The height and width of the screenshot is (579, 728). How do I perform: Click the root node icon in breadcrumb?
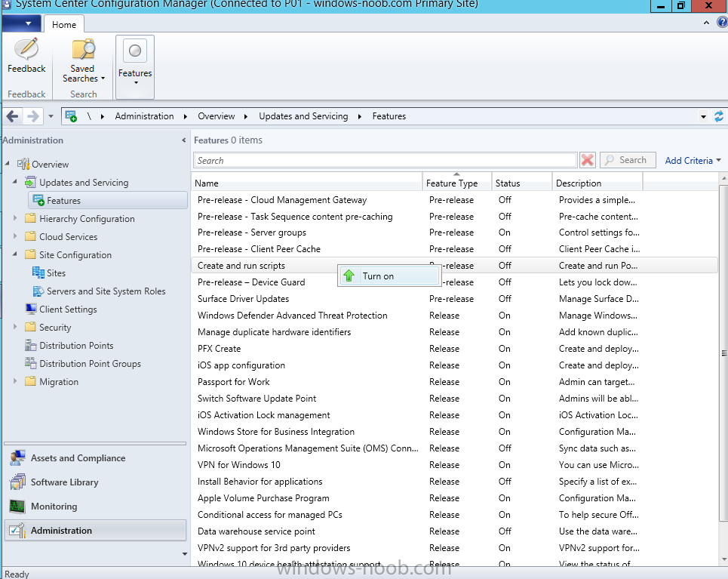(x=71, y=116)
